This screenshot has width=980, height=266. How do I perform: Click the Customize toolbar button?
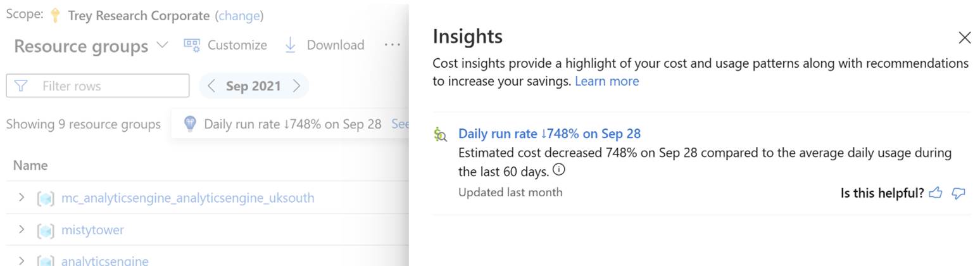point(225,45)
